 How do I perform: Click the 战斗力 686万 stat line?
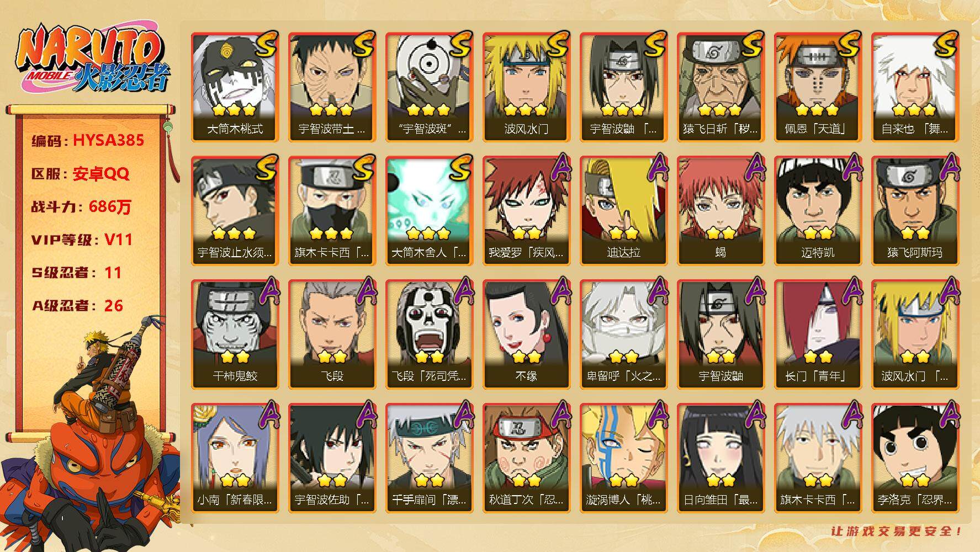[82, 206]
